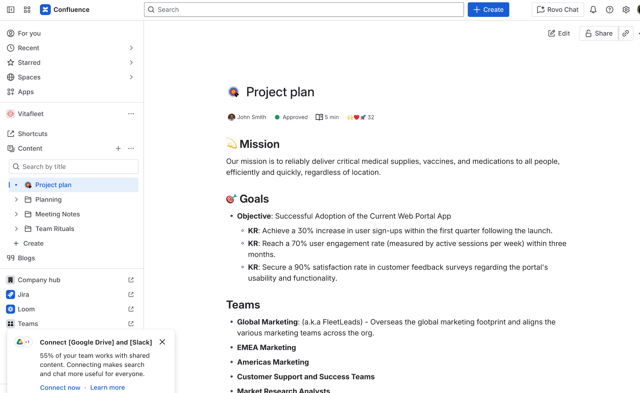Click the Loom app icon
The image size is (640, 393).
[11, 309]
